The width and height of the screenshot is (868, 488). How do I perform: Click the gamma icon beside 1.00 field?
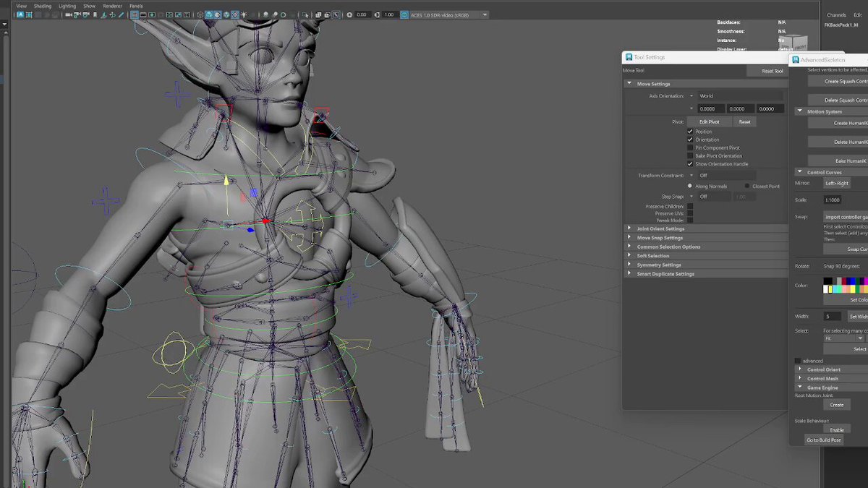pos(377,15)
